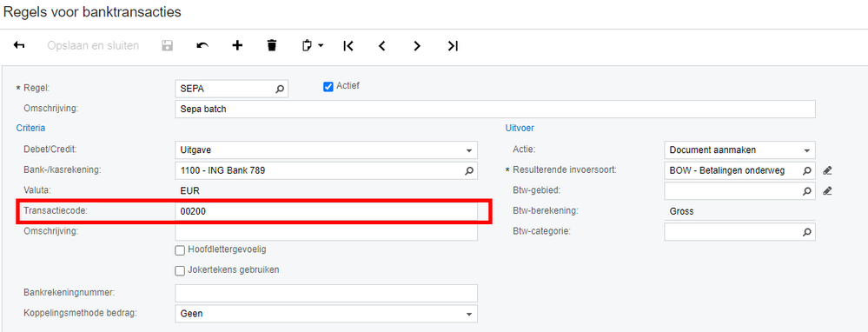Open lookup magnifier for Btw-categorie
The image size is (868, 332).
tap(807, 232)
